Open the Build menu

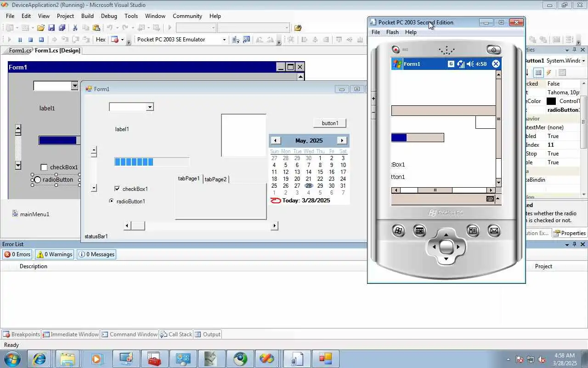(x=87, y=16)
